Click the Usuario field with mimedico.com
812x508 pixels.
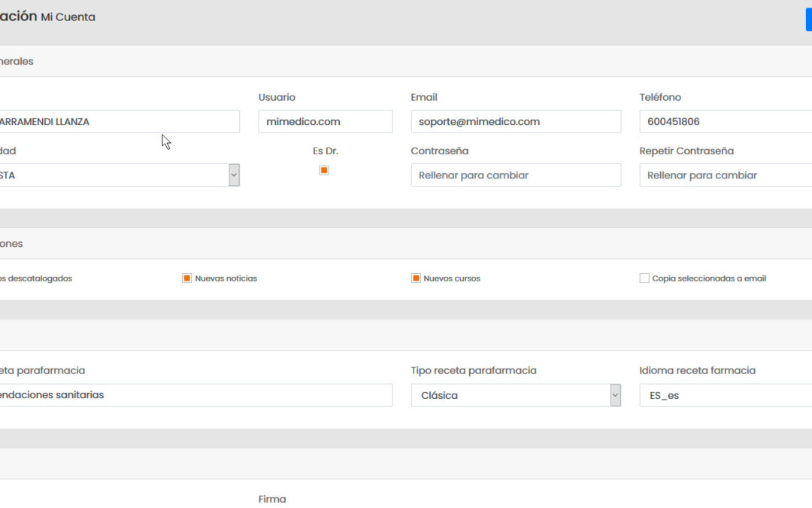pyautogui.click(x=326, y=121)
